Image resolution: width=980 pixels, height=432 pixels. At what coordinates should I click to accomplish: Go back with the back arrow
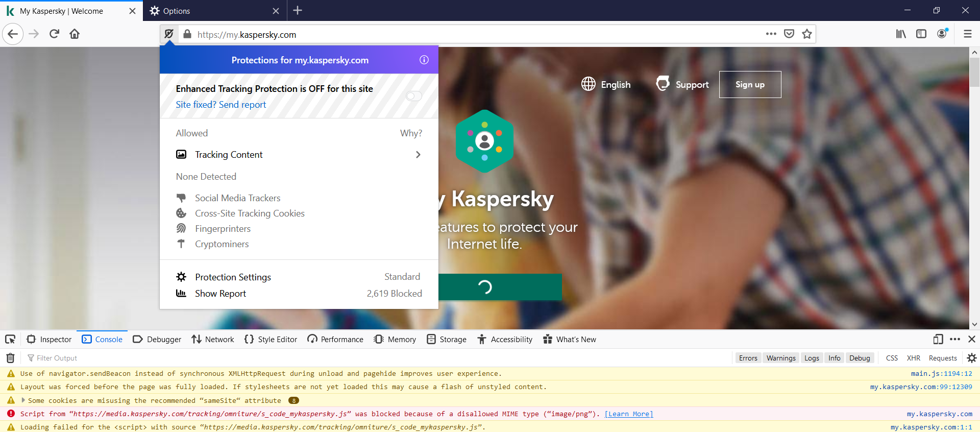[x=13, y=34]
